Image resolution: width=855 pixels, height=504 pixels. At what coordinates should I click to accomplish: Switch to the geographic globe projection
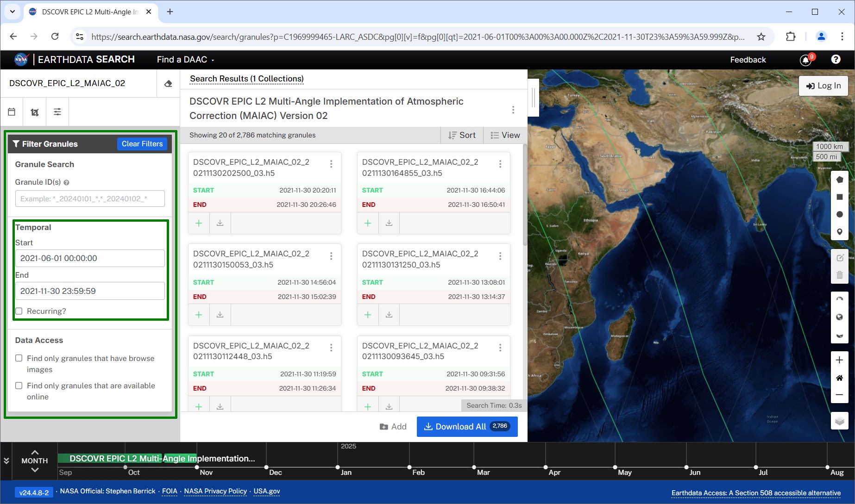pyautogui.click(x=840, y=317)
